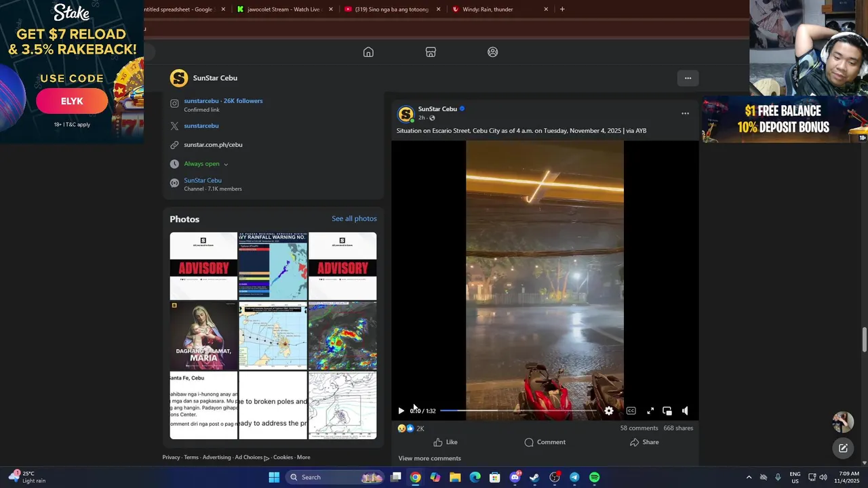
Task: Open the Windows Start menu
Action: tap(274, 477)
